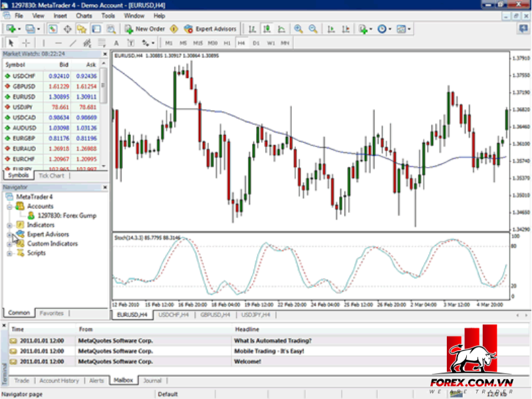Select account 1297830: Forex Gump
This screenshot has width=532, height=399.
(x=62, y=215)
